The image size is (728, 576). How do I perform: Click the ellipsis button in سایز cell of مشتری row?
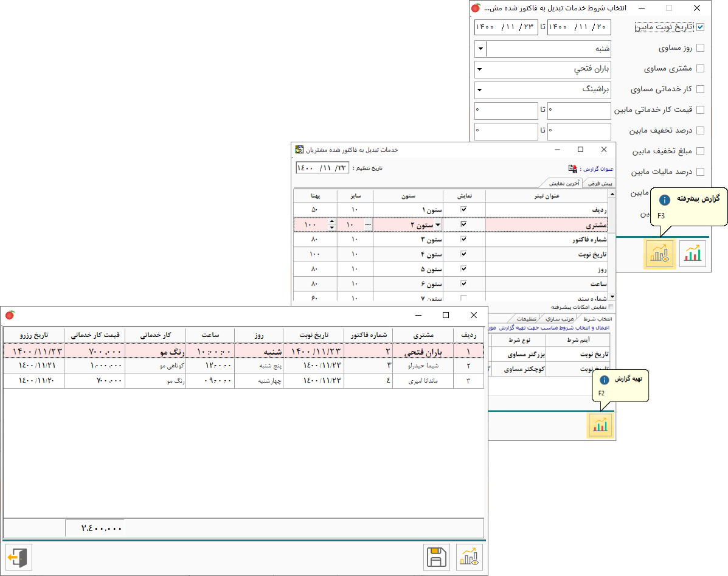pyautogui.click(x=368, y=224)
